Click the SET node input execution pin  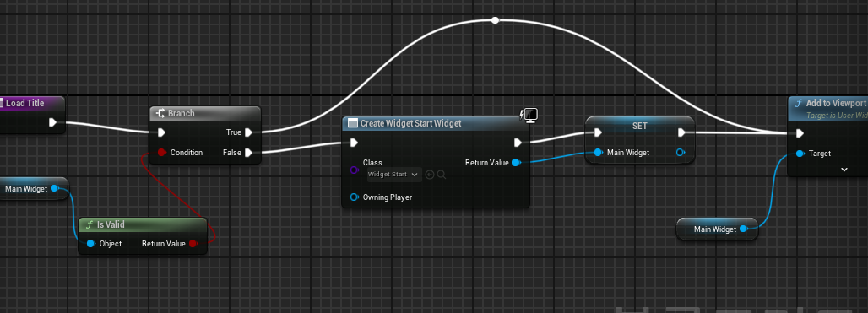598,132
